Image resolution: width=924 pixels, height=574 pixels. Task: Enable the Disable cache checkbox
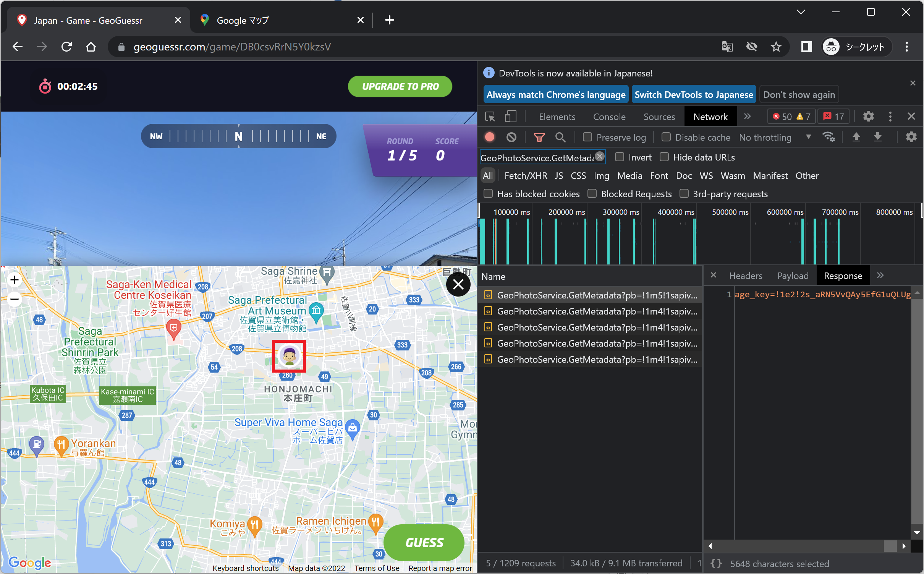pos(667,137)
